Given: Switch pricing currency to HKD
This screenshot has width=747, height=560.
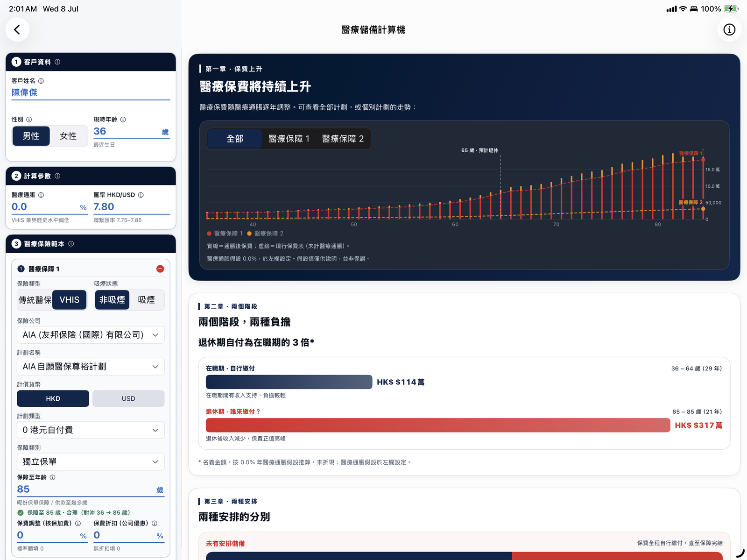Looking at the screenshot, I should (53, 398).
